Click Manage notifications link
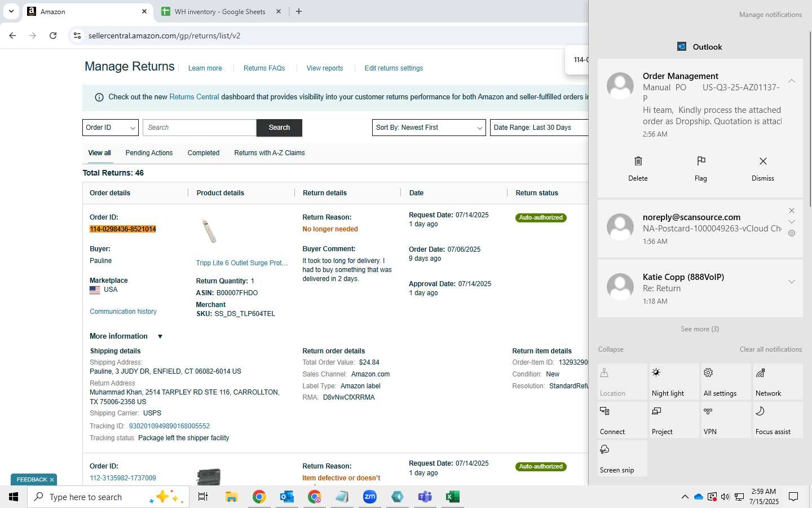812x508 pixels. (x=770, y=15)
